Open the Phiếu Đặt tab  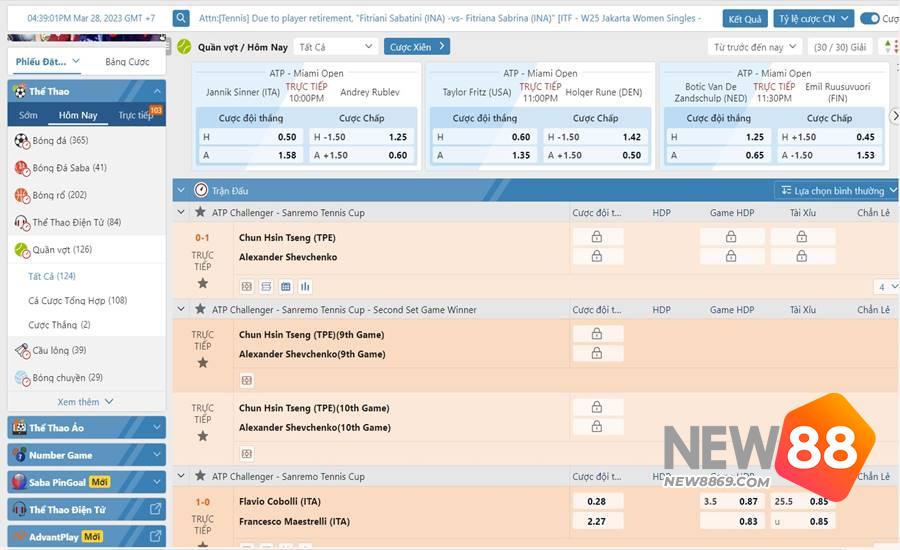pyautogui.click(x=47, y=61)
